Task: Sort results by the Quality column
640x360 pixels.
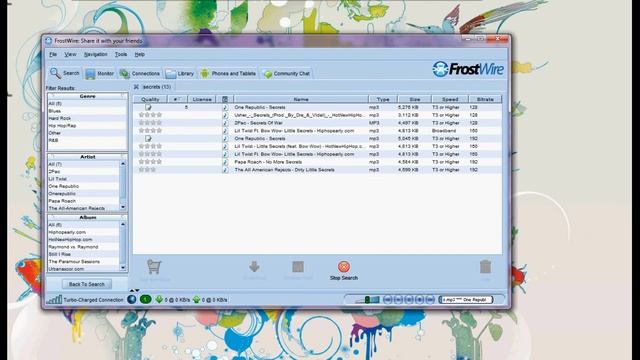Action: pos(150,99)
